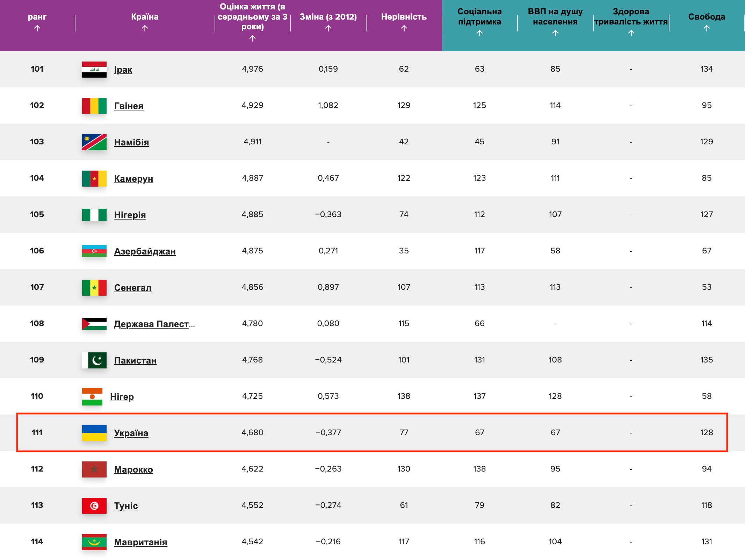Sort by Соціальна підтримка arrow
Viewport: 745px width, 560px height.
click(479, 33)
